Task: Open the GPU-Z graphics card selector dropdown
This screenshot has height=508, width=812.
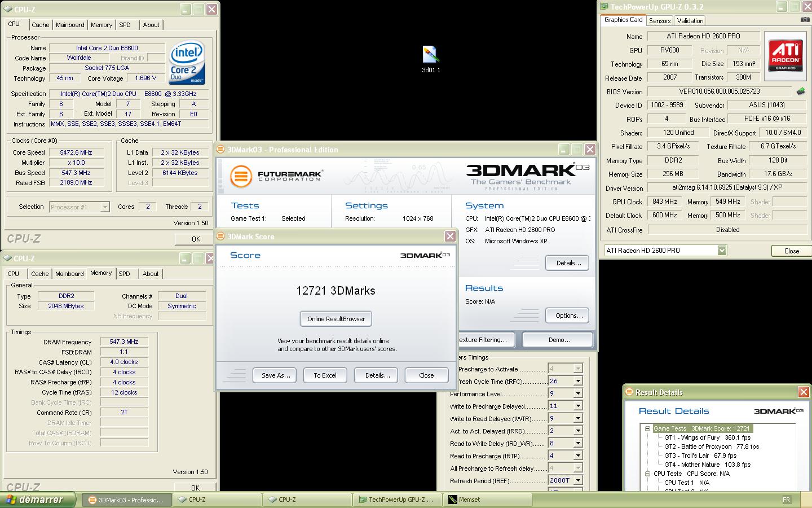Action: point(722,250)
